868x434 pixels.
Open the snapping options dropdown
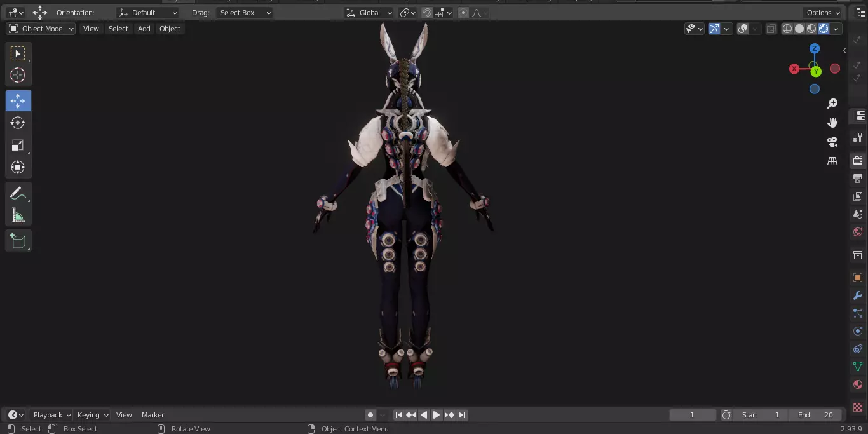click(x=443, y=13)
